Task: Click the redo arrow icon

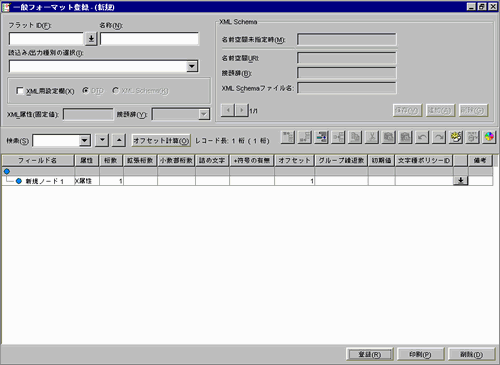Action: click(439, 137)
